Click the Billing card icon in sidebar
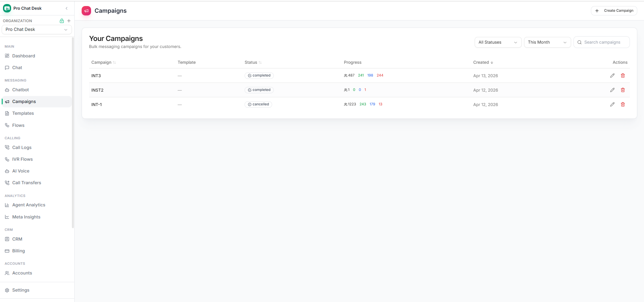Image resolution: width=644 pixels, height=302 pixels. point(7,251)
